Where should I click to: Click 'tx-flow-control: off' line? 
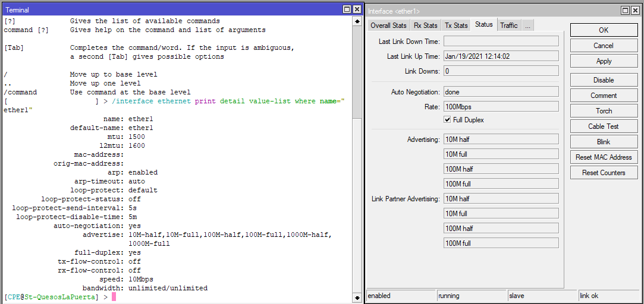point(99,261)
